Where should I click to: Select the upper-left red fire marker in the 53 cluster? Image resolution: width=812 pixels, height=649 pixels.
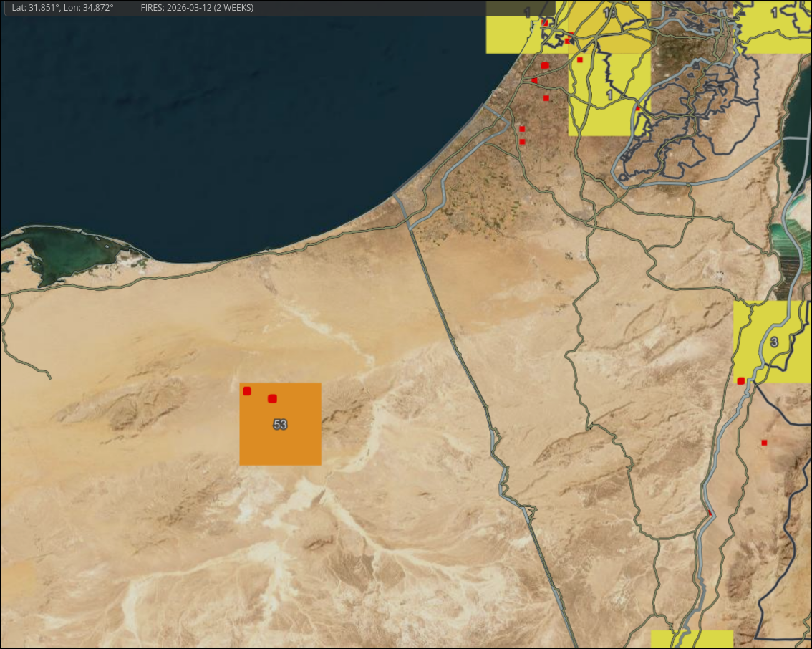(247, 391)
